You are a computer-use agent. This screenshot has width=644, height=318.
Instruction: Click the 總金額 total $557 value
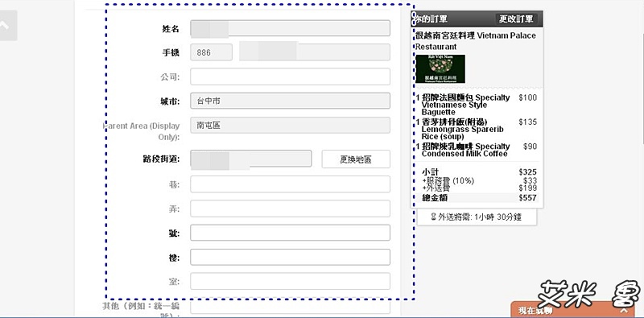point(528,197)
